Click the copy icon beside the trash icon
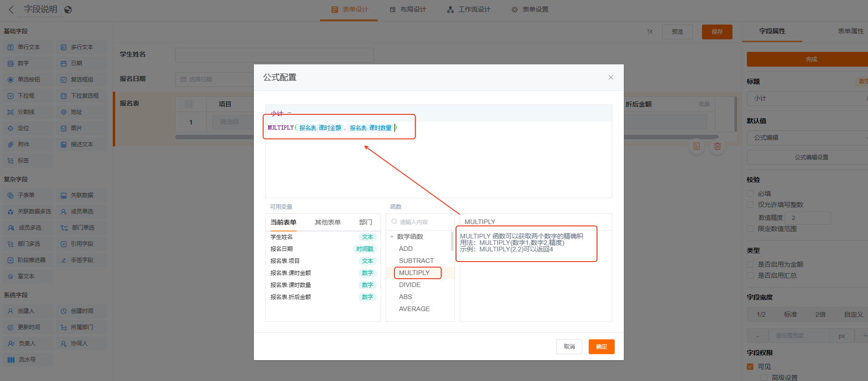The height and width of the screenshot is (381, 868). click(x=696, y=146)
